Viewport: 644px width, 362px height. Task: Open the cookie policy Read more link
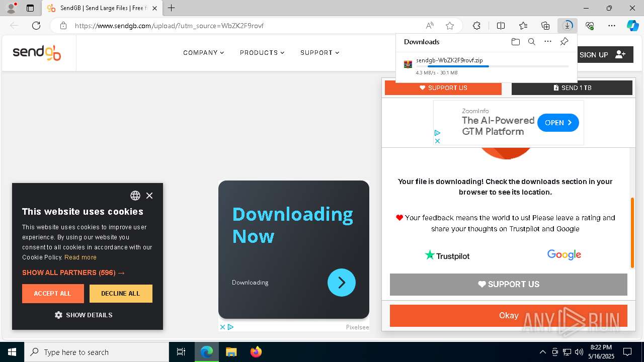click(x=80, y=257)
